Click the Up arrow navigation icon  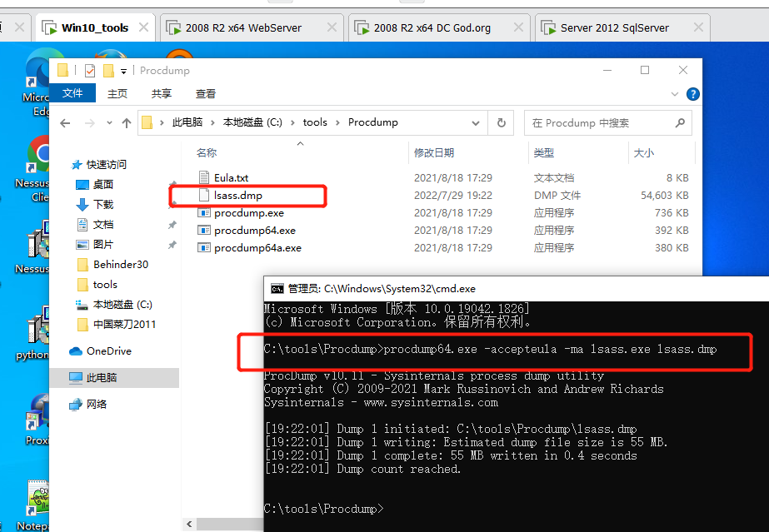coord(127,122)
